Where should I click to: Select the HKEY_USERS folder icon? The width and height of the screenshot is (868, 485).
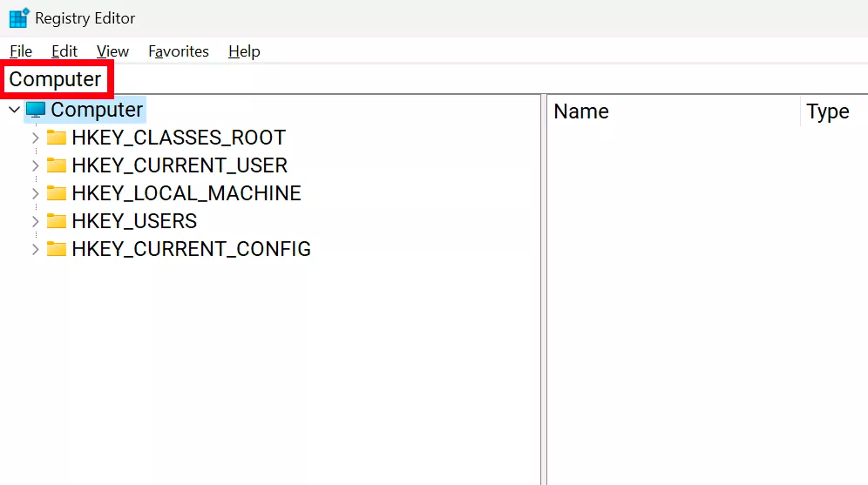(57, 221)
